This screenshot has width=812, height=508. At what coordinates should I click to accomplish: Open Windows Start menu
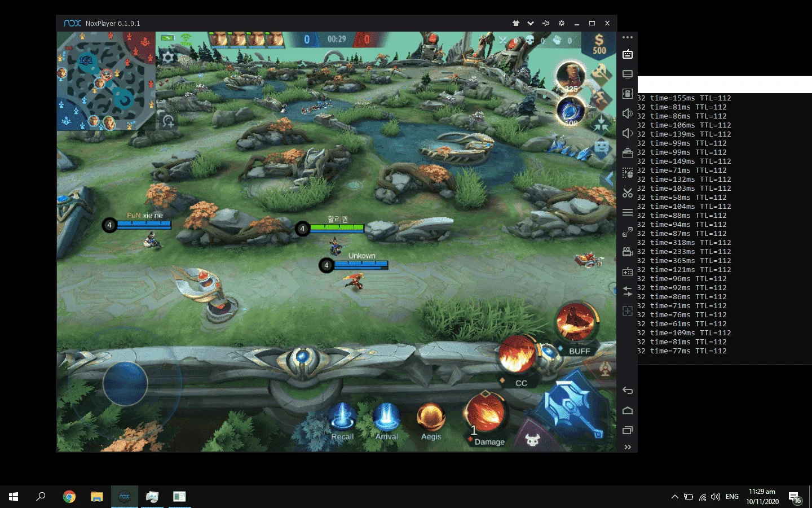14,497
